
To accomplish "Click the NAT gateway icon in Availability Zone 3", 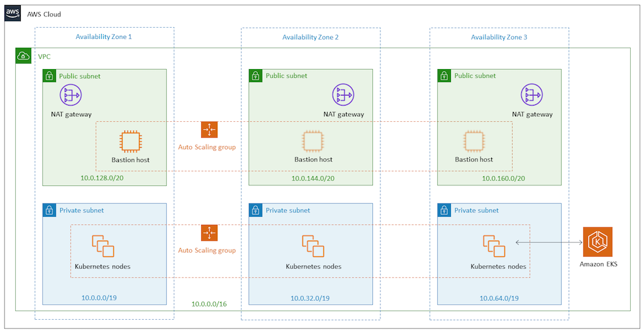I will [532, 95].
